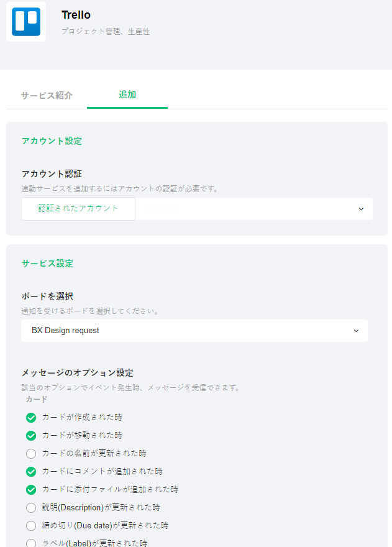Enable 締め切り(Due date)が更新された時 option

tap(31, 526)
